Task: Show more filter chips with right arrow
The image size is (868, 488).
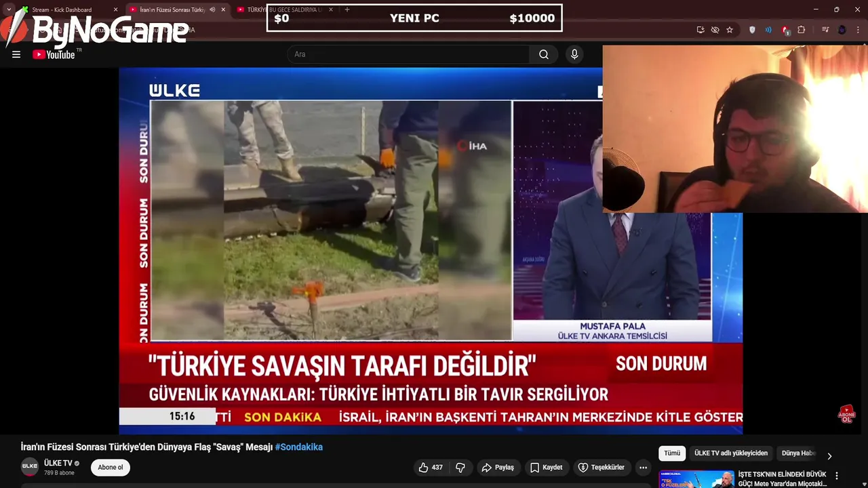Action: [829, 456]
